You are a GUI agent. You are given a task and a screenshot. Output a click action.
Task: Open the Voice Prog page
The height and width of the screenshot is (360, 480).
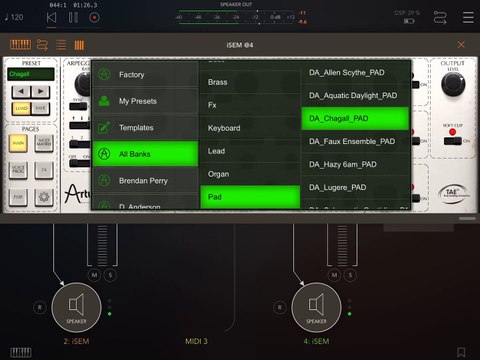(x=18, y=170)
